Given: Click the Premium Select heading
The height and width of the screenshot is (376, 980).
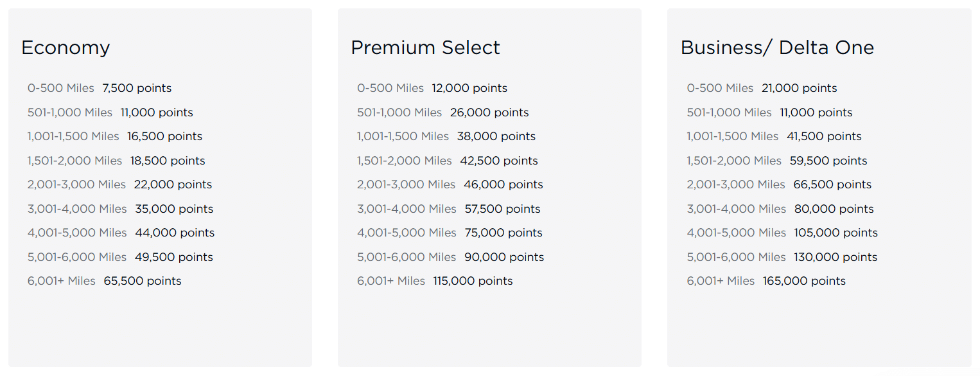Looking at the screenshot, I should coord(425,48).
